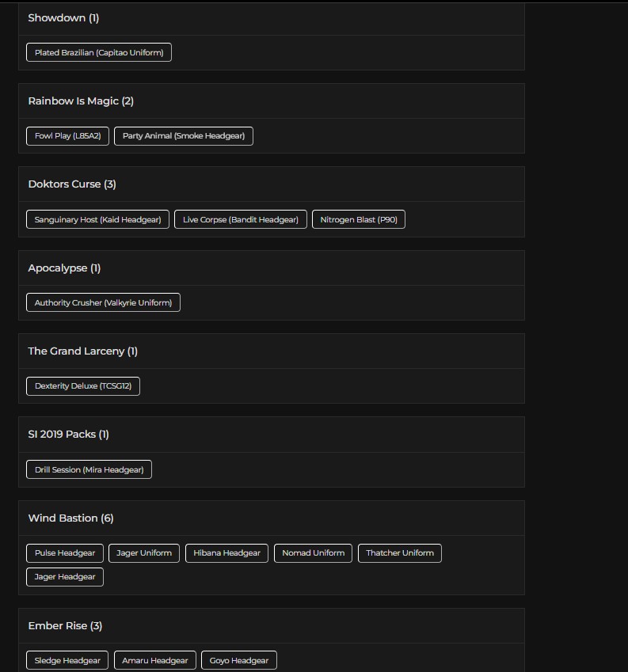Click the Doktors Curse (3) heading
This screenshot has height=672, width=628.
[x=72, y=184]
